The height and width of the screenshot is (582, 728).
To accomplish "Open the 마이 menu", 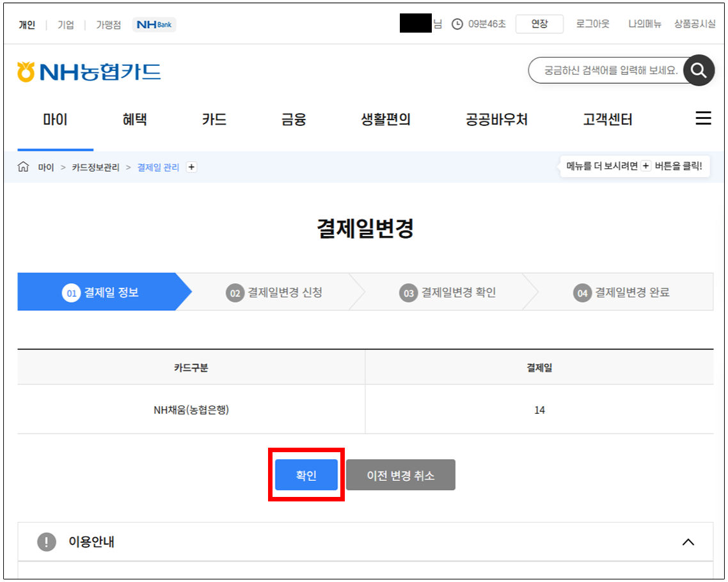I will tap(55, 120).
